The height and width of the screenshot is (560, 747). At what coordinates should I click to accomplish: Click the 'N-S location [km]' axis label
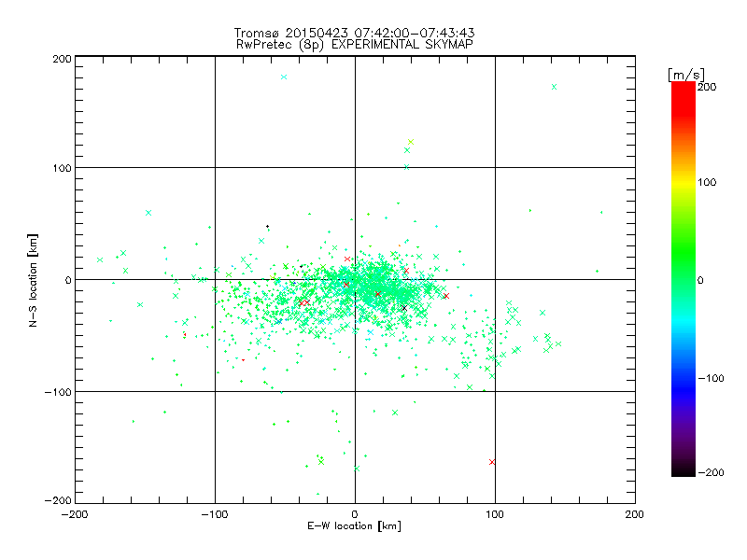pos(33,280)
